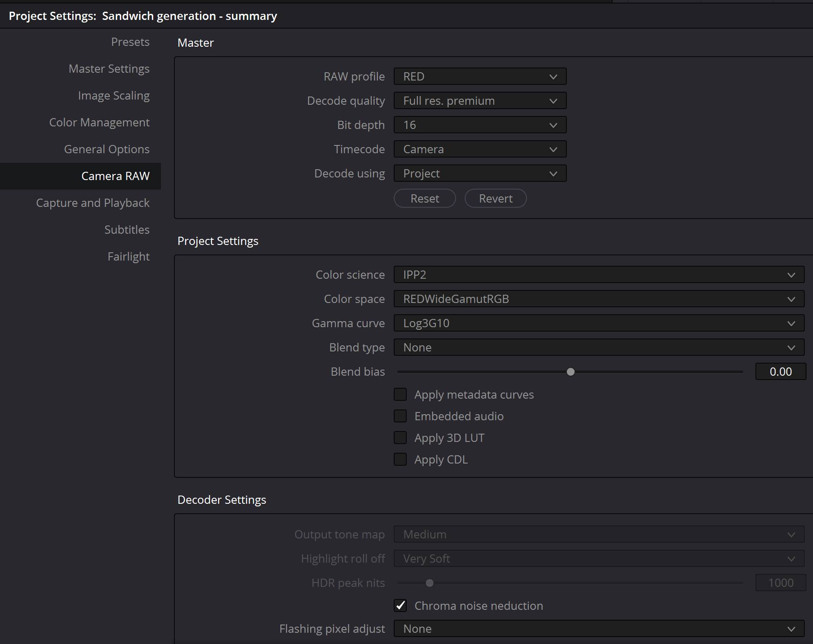Open the Timecode dropdown

pyautogui.click(x=480, y=149)
